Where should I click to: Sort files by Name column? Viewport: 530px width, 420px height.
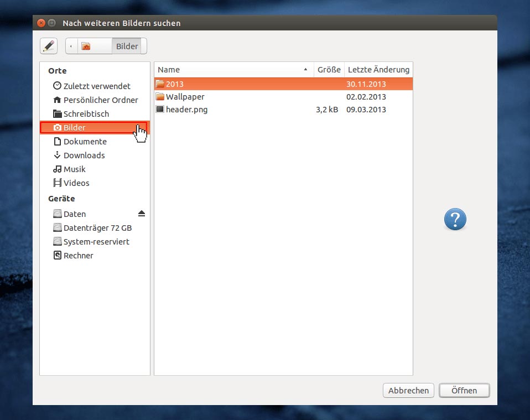pos(234,70)
